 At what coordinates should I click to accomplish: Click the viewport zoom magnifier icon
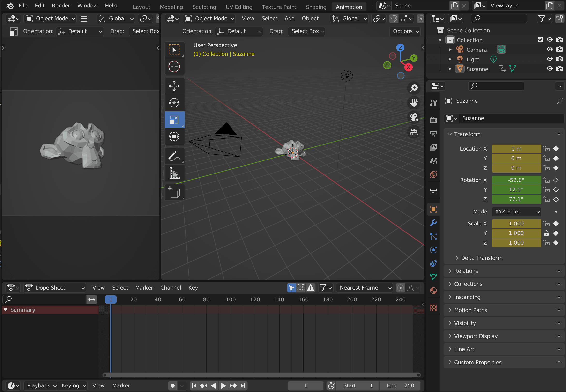[414, 88]
